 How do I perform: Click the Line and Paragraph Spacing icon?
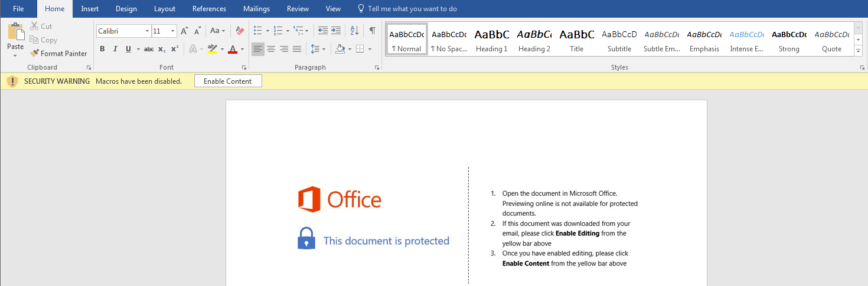315,49
